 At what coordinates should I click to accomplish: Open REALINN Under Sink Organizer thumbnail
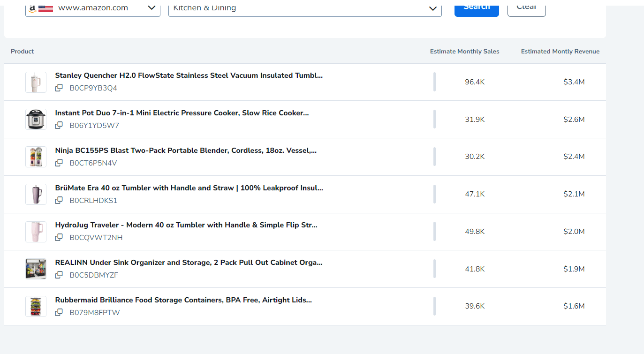36,269
